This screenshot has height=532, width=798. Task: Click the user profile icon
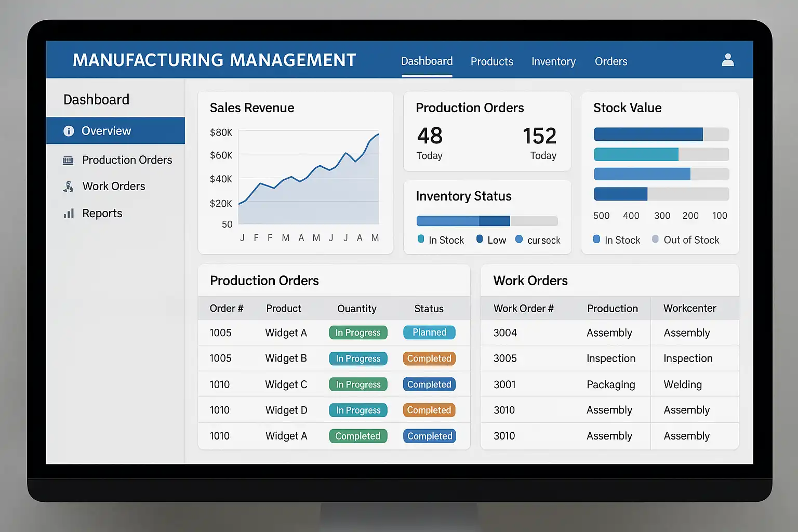point(728,60)
